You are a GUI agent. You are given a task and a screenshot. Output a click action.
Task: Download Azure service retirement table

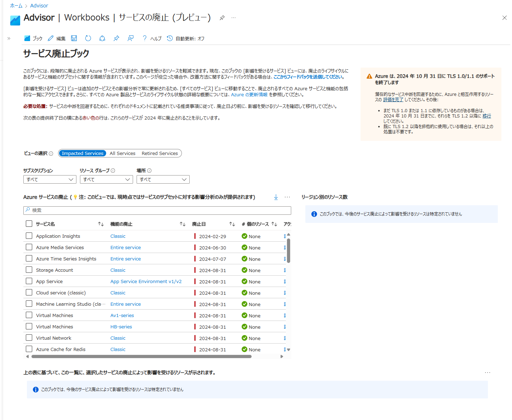pos(276,197)
